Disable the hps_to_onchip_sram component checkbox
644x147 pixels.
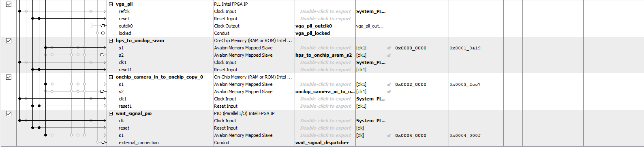tap(9, 40)
